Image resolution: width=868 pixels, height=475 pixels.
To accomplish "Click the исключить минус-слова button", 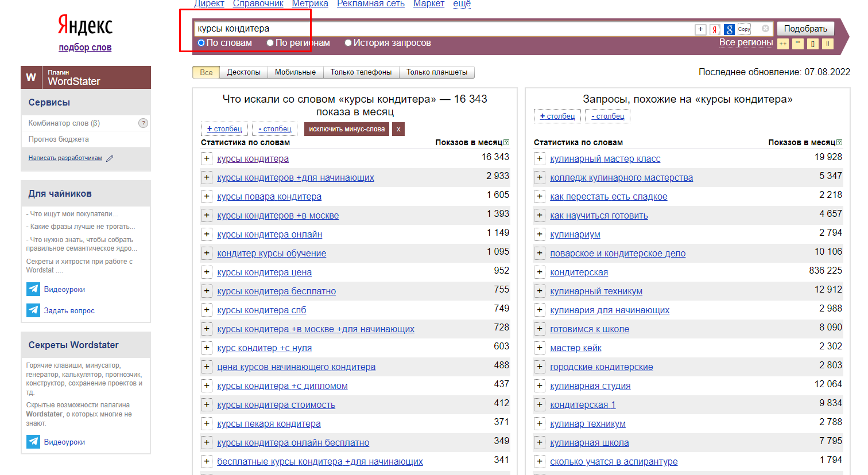I will coord(347,129).
